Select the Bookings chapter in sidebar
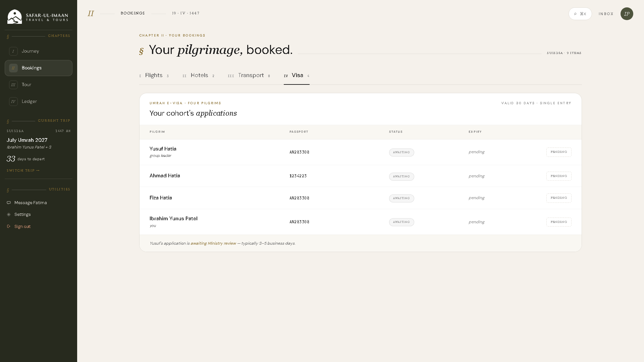Image resolution: width=644 pixels, height=362 pixels. pyautogui.click(x=39, y=68)
